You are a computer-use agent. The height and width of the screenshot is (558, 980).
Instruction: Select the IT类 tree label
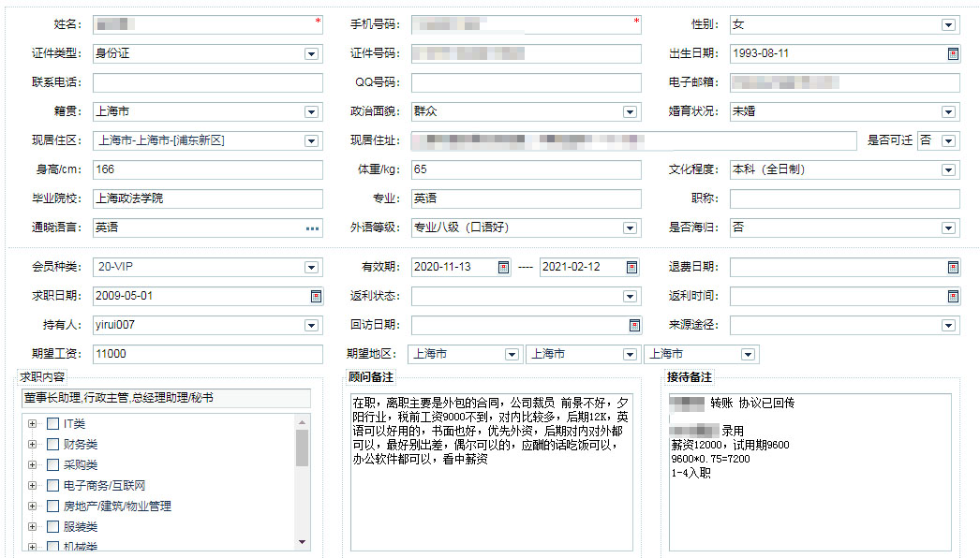[x=74, y=424]
